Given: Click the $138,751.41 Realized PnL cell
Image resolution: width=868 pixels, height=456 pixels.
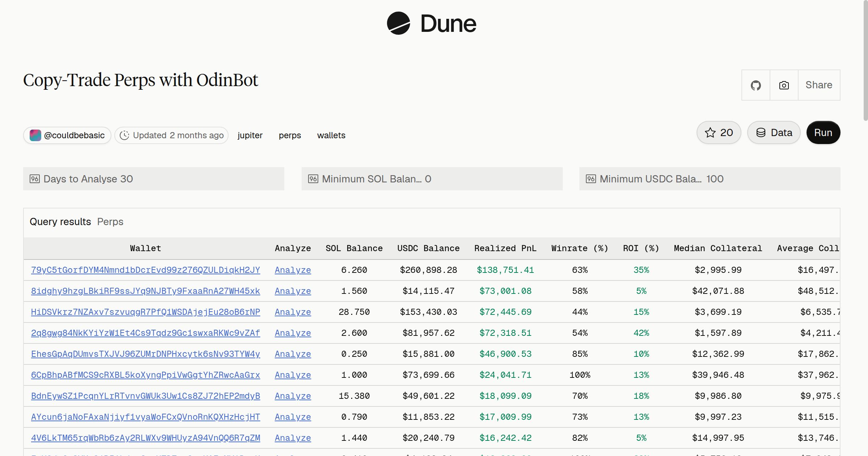Looking at the screenshot, I should click(505, 270).
